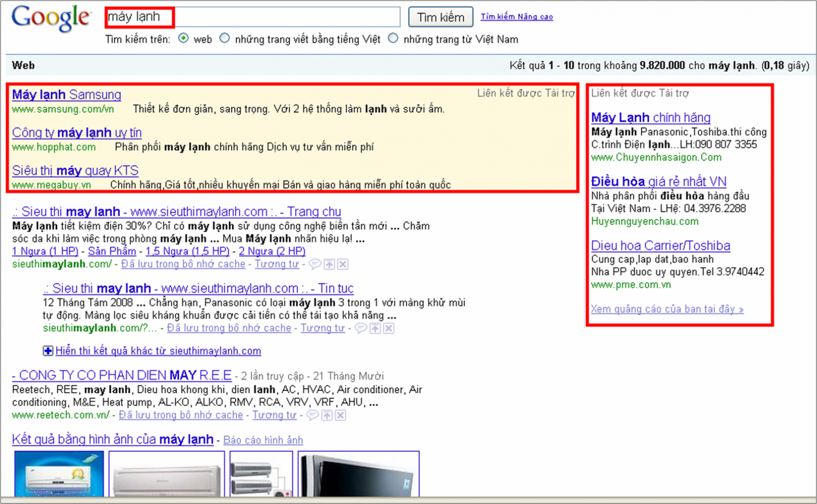The height and width of the screenshot is (504, 817).
Task: Comment on the sieuthimaylanh.com/?... Tin tuc result
Action: click(361, 328)
